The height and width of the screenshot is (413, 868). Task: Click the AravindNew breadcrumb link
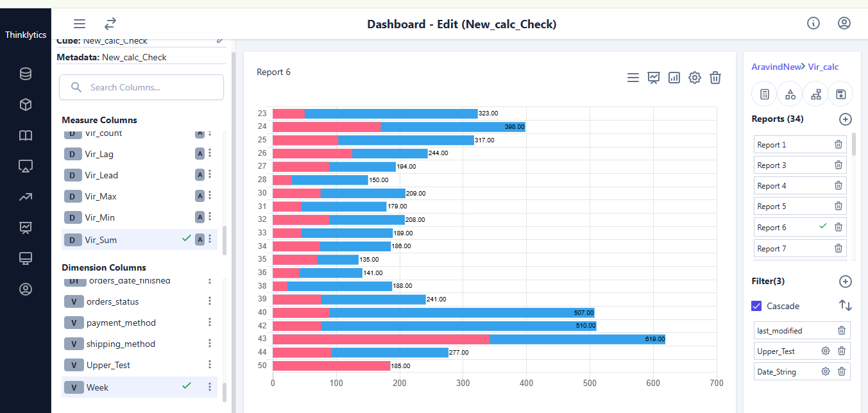coord(776,67)
